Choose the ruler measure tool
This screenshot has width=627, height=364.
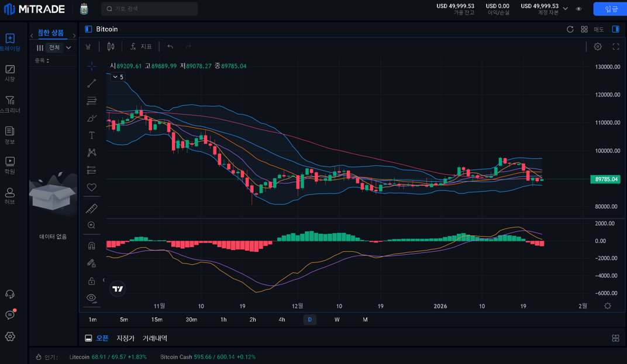click(91, 209)
